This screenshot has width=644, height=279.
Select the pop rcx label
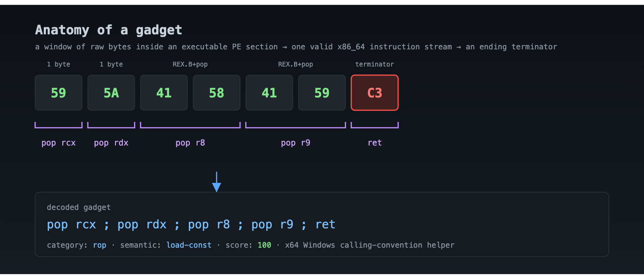[58, 143]
